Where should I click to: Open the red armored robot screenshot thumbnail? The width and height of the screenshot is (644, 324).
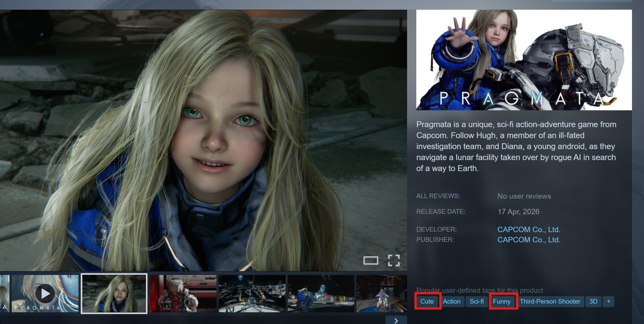(183, 294)
